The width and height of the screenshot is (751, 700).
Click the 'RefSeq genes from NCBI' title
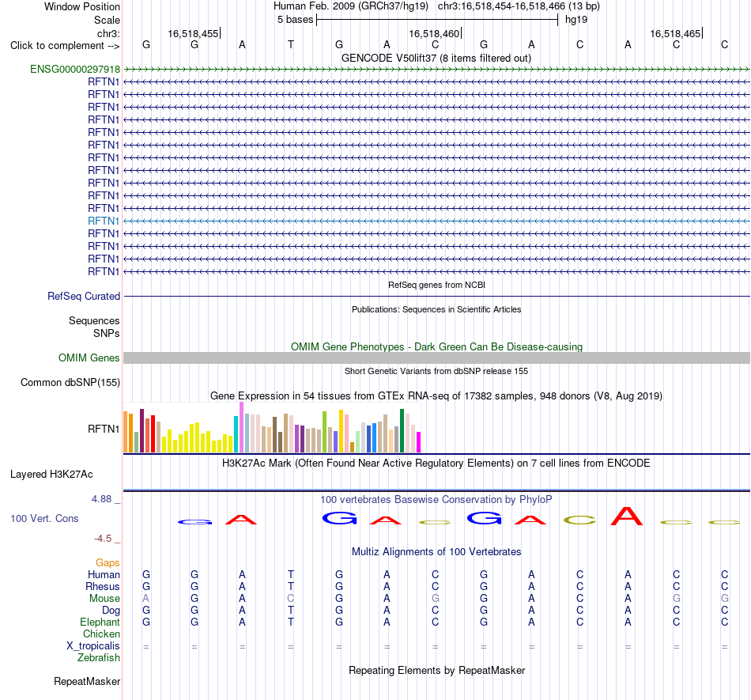coord(436,285)
